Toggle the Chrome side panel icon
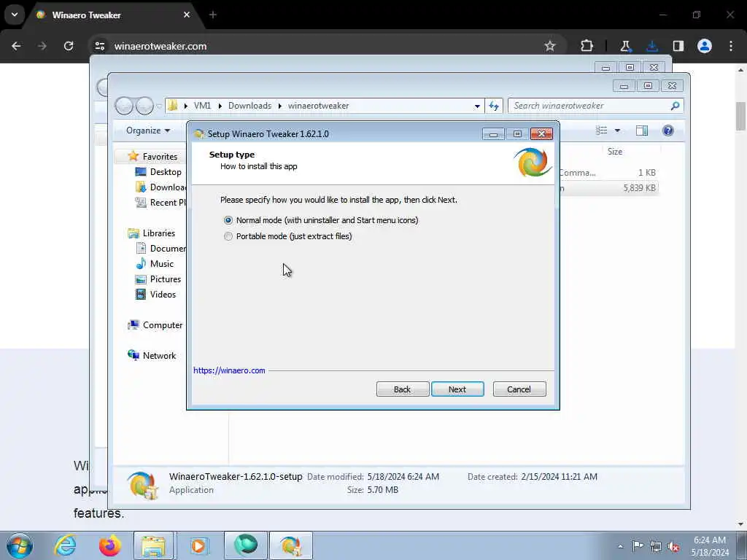Screen dimensions: 747x560 [x=678, y=46]
